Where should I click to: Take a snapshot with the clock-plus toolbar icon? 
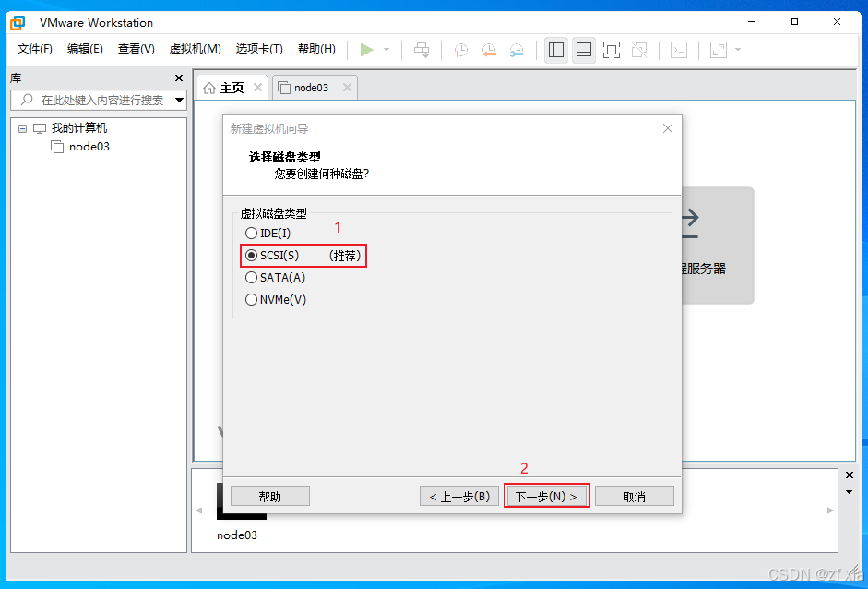point(460,50)
